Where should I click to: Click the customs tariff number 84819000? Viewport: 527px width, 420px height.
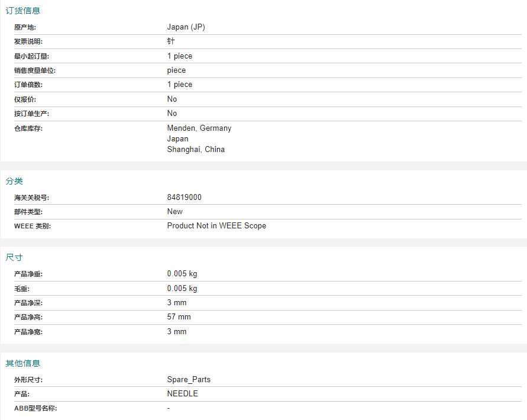184,198
